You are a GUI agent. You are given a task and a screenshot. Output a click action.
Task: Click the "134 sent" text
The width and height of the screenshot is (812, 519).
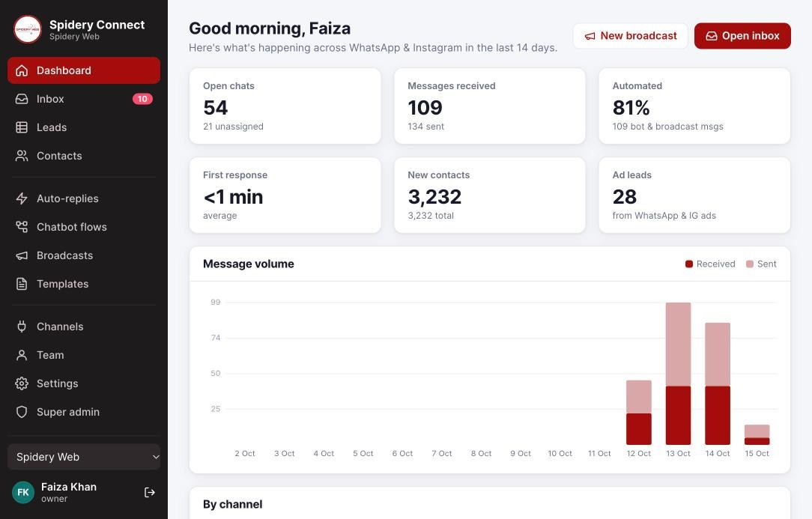[425, 127]
